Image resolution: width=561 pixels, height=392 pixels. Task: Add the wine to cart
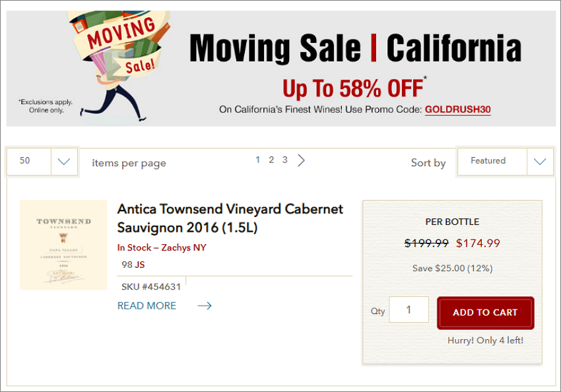click(x=486, y=313)
